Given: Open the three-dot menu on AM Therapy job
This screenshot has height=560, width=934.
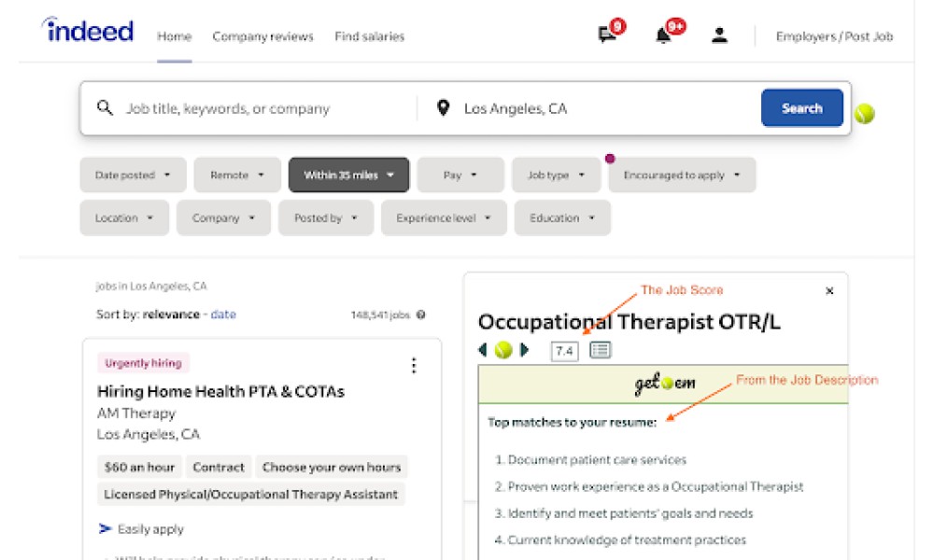Looking at the screenshot, I should pyautogui.click(x=414, y=365).
